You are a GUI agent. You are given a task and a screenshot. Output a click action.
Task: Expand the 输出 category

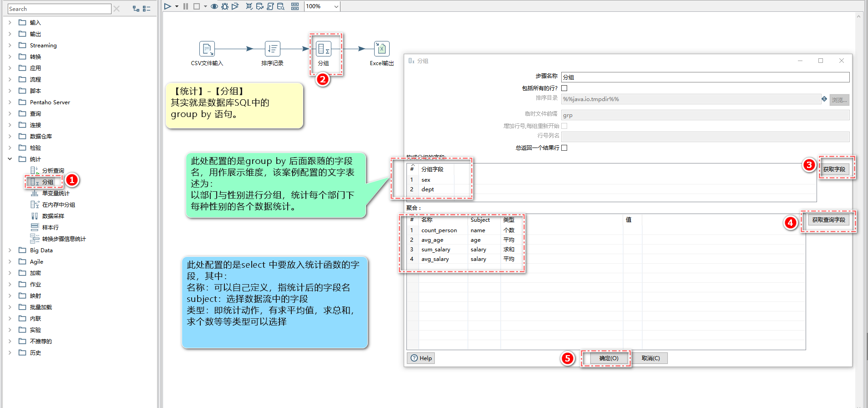(x=10, y=34)
